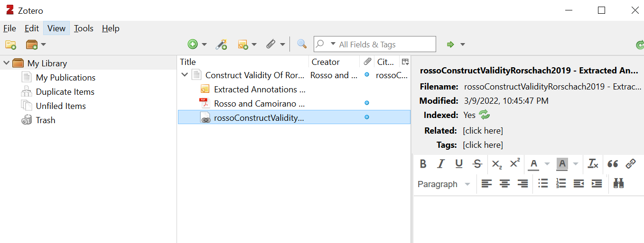This screenshot has height=243, width=644.
Task: Align text left in note editor
Action: pos(486,184)
